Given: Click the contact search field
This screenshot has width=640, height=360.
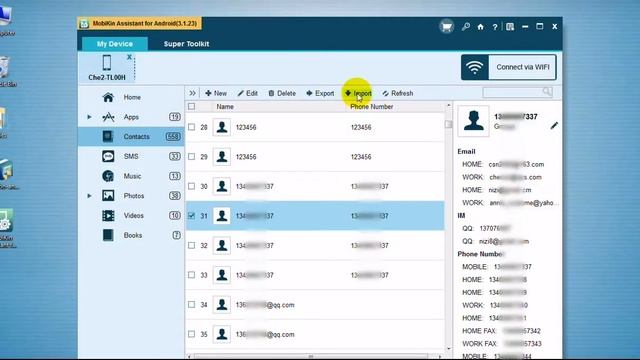Looking at the screenshot, I should coord(513,92).
